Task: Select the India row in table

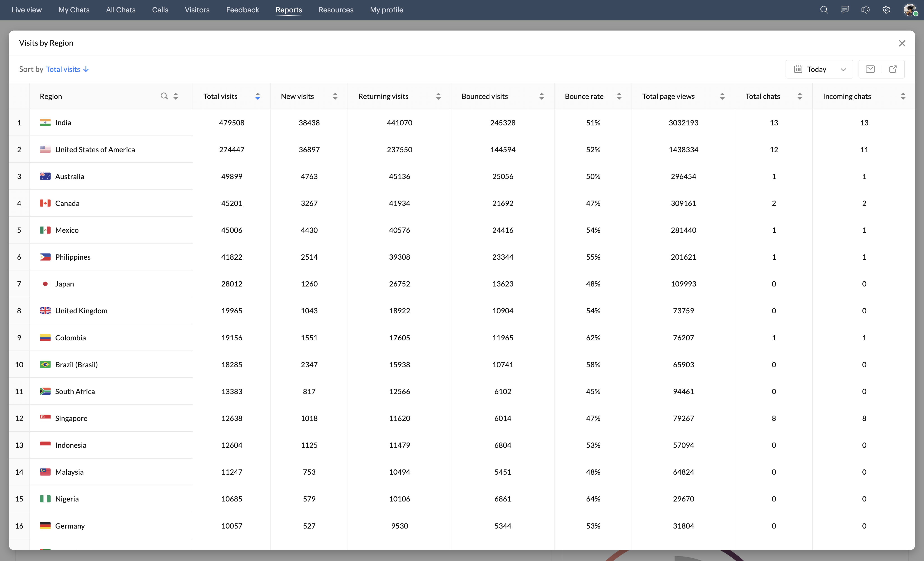Action: [x=63, y=123]
